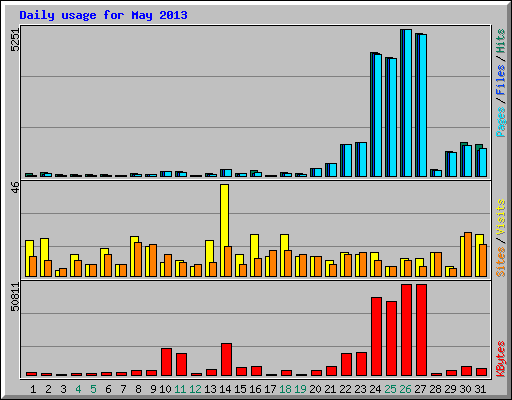Click day 6 on the x-axis
The height and width of the screenshot is (400, 512).
pos(108,389)
